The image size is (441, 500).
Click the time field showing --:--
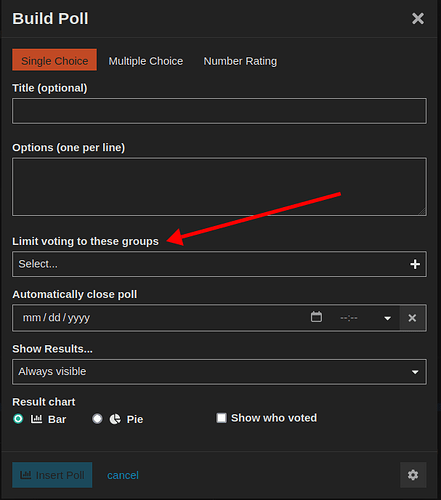pos(349,318)
